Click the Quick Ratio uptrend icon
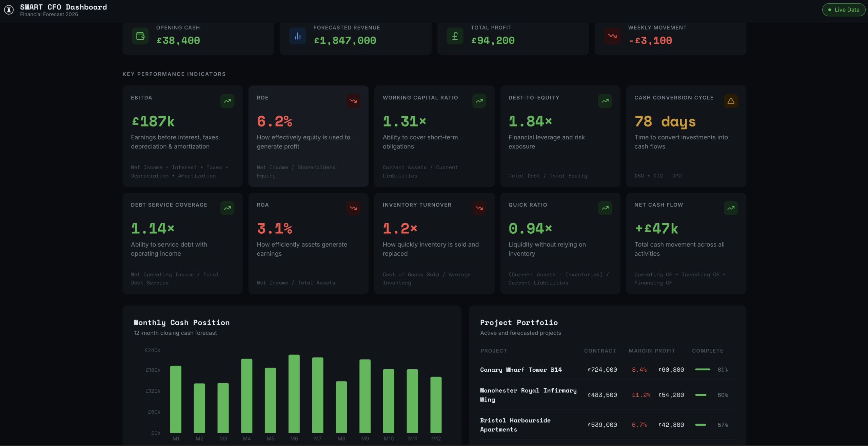Screen dimensions: 868x446 point(605,208)
